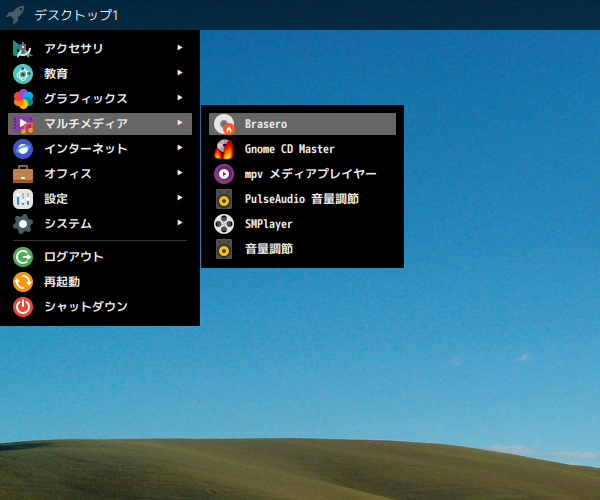Open the 教育 menu entry
The width and height of the screenshot is (600, 500).
100,73
